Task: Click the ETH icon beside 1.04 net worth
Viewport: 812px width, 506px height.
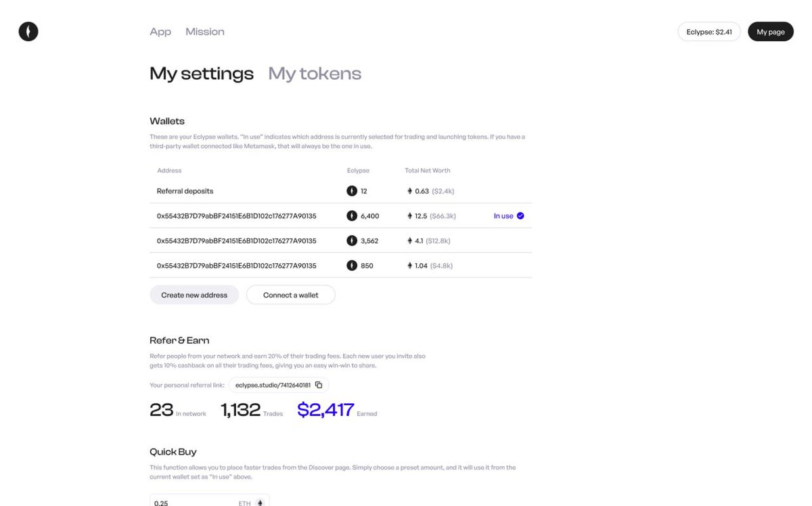Action: (409, 265)
